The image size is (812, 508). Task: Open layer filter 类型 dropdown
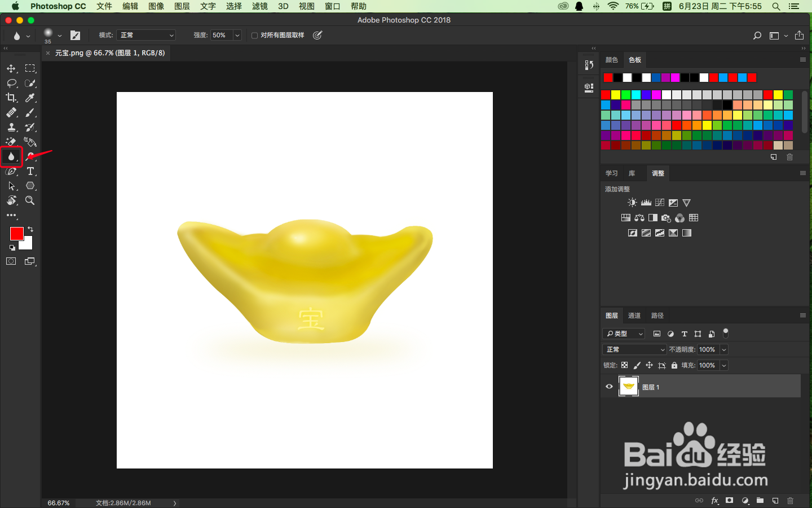tap(624, 334)
